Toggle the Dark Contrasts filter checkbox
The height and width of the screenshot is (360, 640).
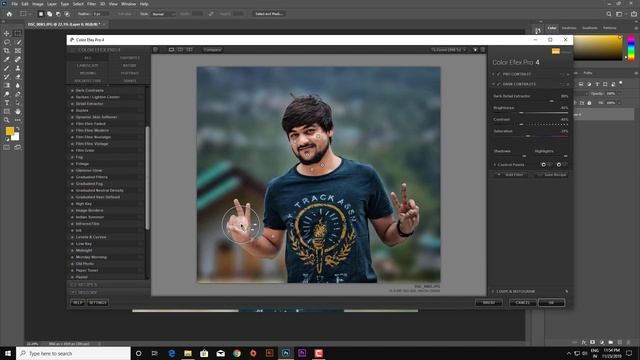(498, 84)
